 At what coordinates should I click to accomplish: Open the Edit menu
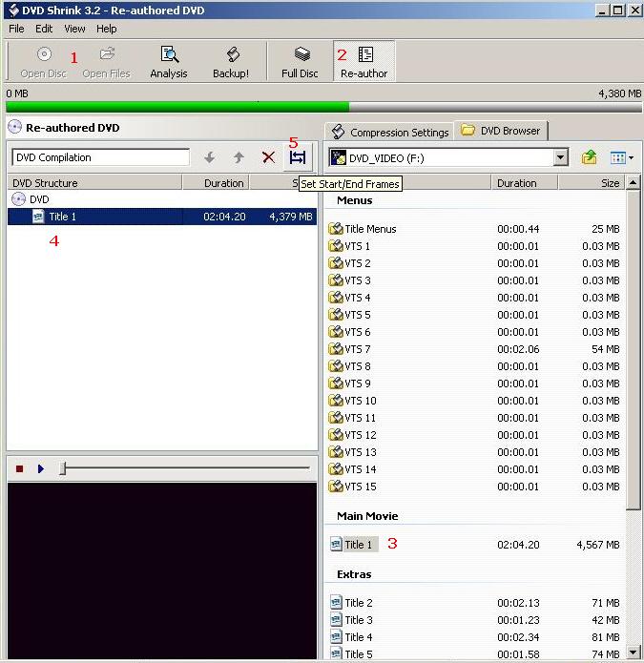44,29
